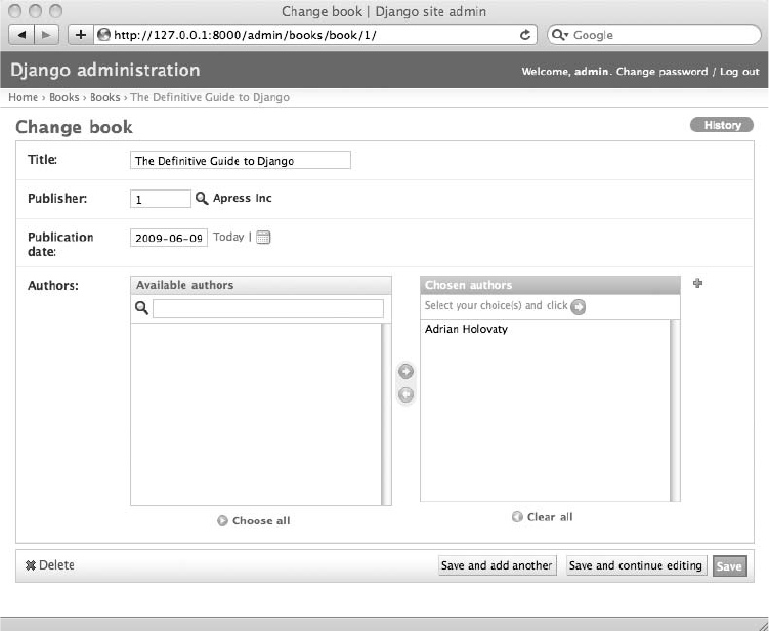Click the address bar URL field

click(x=314, y=35)
